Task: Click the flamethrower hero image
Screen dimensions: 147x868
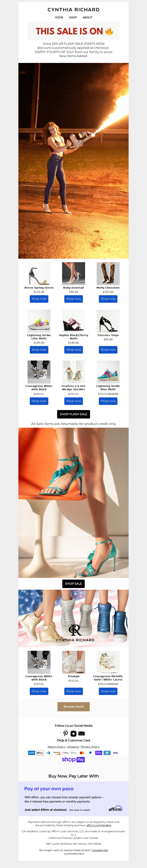Action: (73, 161)
